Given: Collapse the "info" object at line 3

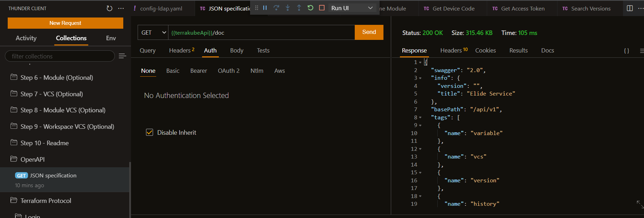Looking at the screenshot, I should pos(420,78).
